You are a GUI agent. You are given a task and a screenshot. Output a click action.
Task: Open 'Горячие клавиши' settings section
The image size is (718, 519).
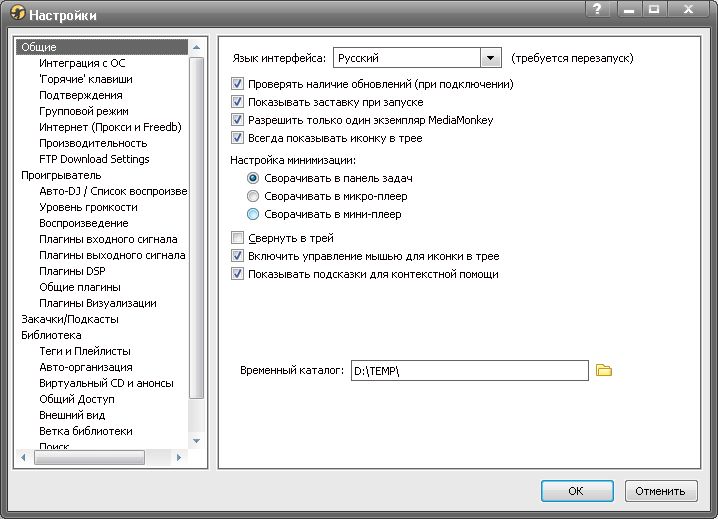(x=85, y=79)
